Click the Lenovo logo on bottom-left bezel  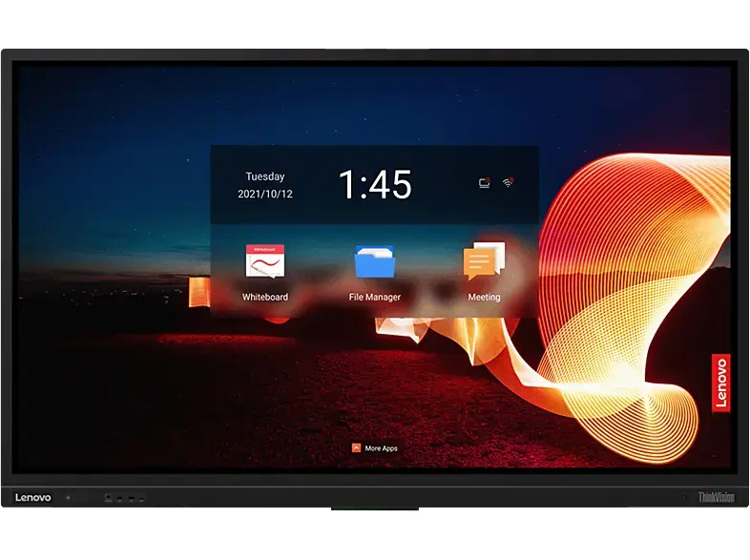click(34, 497)
